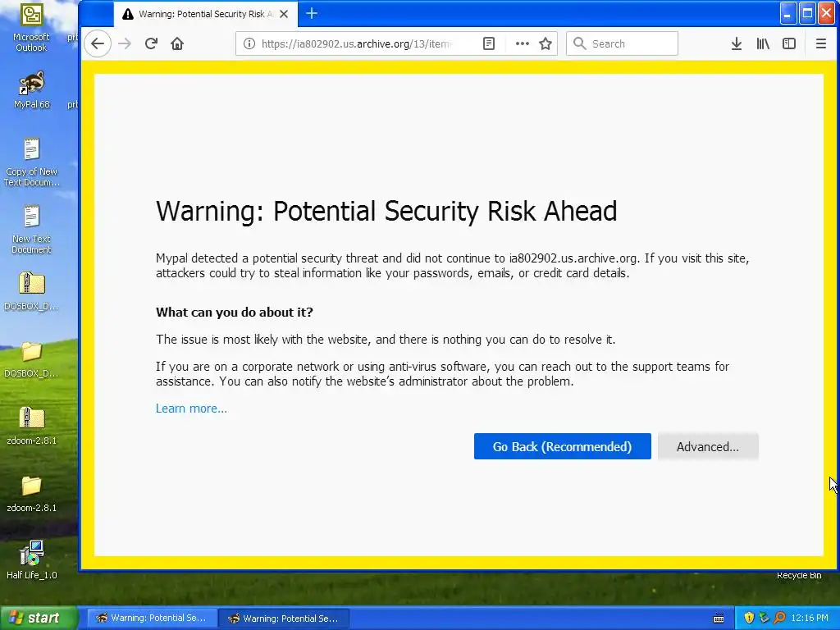The height and width of the screenshot is (630, 840).
Task: Select zdoom-2.8.1 folder icon
Action: click(x=31, y=493)
